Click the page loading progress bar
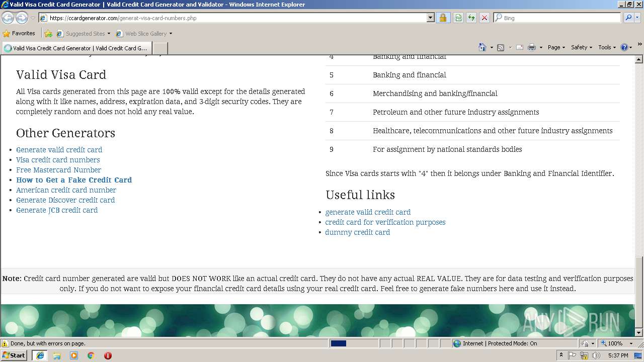The image size is (644, 362). tap(354, 343)
